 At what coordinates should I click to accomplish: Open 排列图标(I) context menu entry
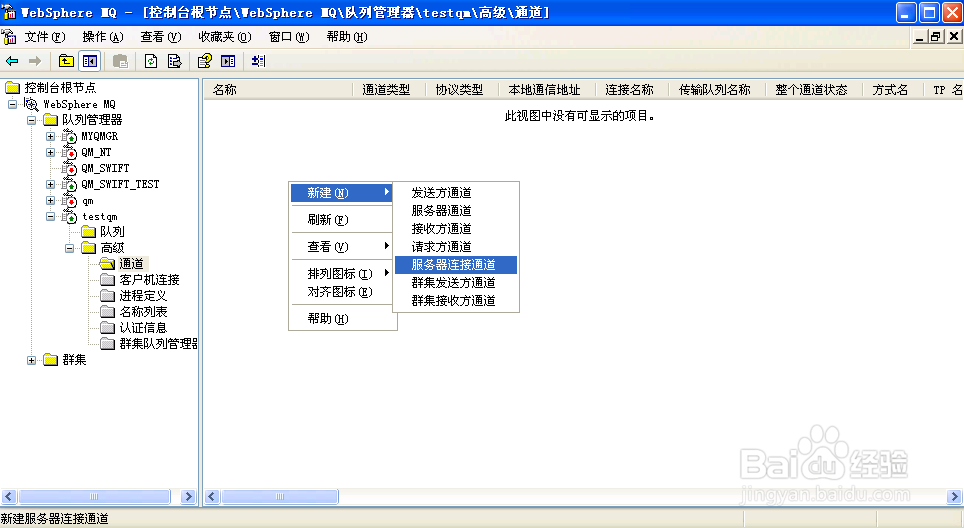(x=342, y=274)
